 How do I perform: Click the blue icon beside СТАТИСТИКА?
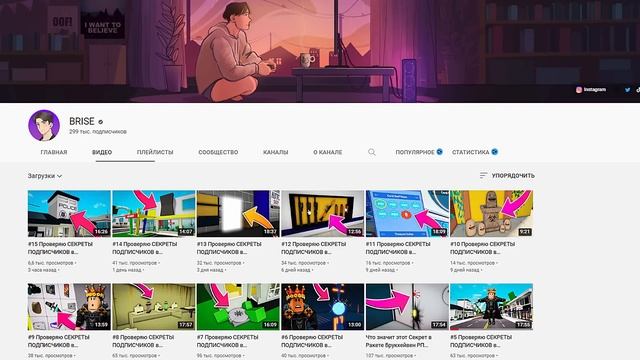(x=494, y=152)
